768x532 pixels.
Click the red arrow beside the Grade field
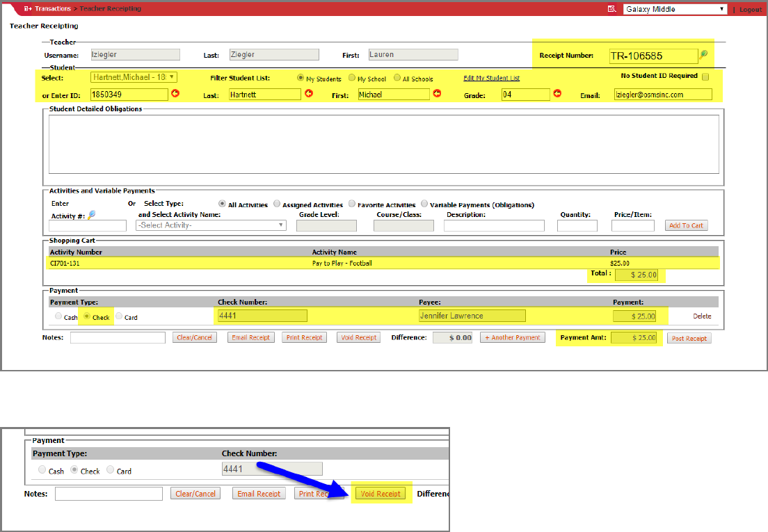(557, 93)
